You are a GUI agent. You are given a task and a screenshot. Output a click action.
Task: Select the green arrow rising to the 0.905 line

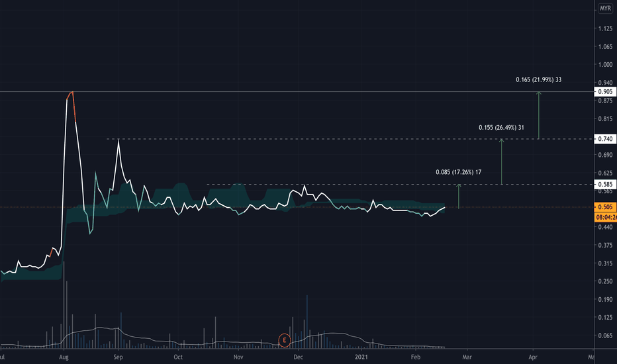pyautogui.click(x=539, y=115)
